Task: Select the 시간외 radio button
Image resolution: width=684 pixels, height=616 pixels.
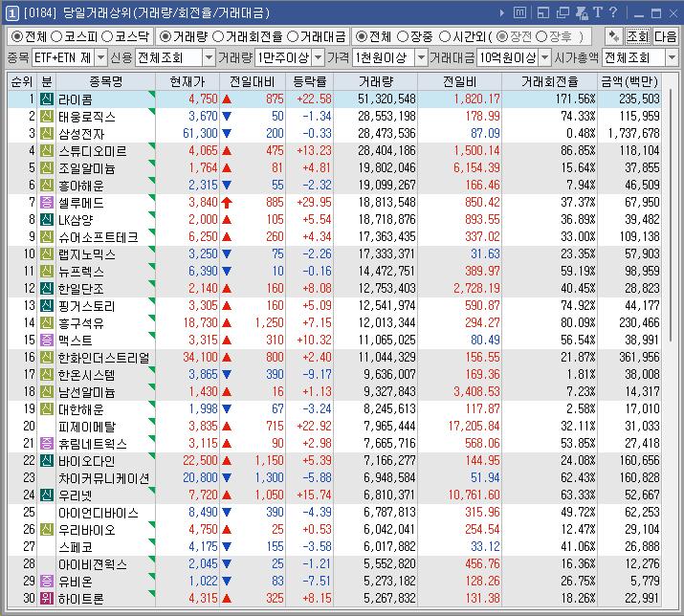Action: click(x=445, y=36)
